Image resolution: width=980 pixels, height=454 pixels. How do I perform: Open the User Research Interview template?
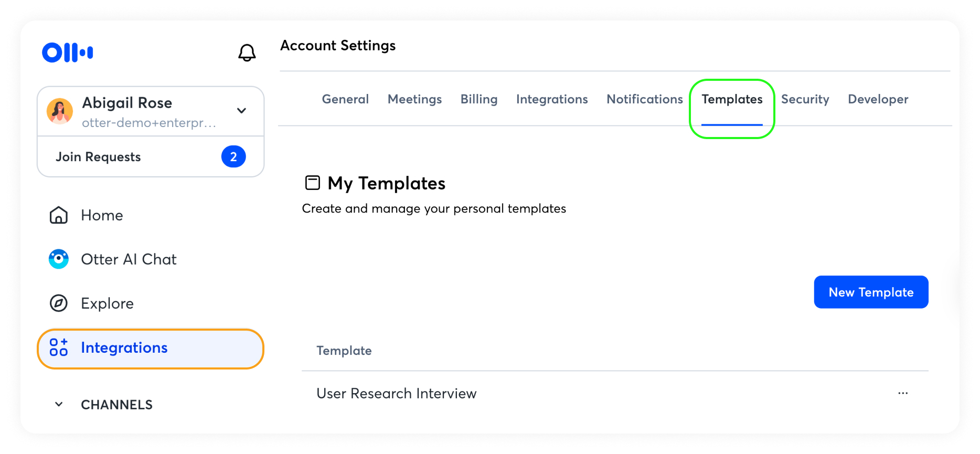[x=396, y=394]
